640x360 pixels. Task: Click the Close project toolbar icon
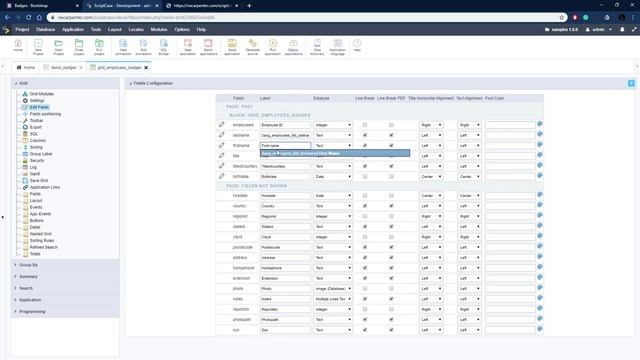pos(79,47)
